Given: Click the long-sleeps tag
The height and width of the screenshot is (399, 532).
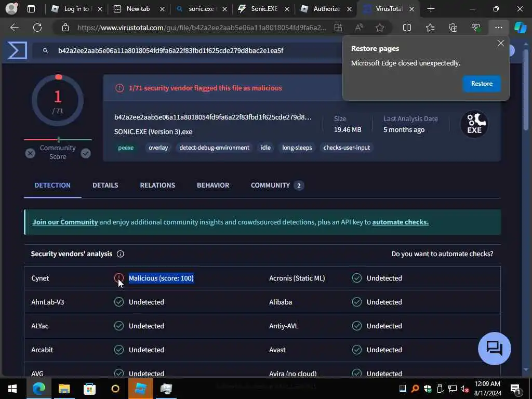Looking at the screenshot, I should (x=297, y=148).
